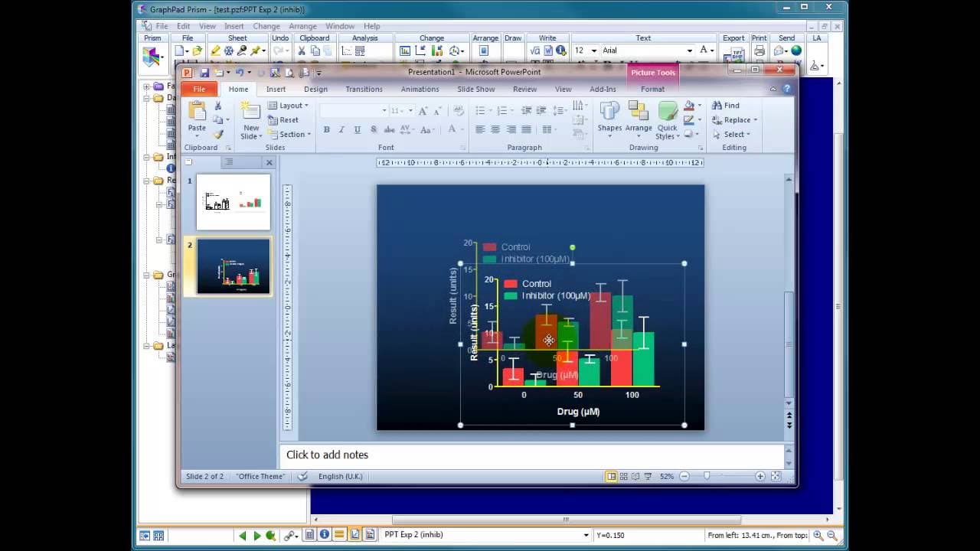Screen dimensions: 980x551
Task: Switch to the Insert ribbon tab
Action: click(x=276, y=89)
